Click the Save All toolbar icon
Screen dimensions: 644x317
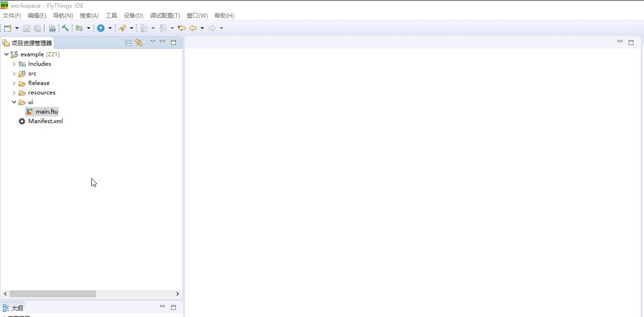point(37,28)
